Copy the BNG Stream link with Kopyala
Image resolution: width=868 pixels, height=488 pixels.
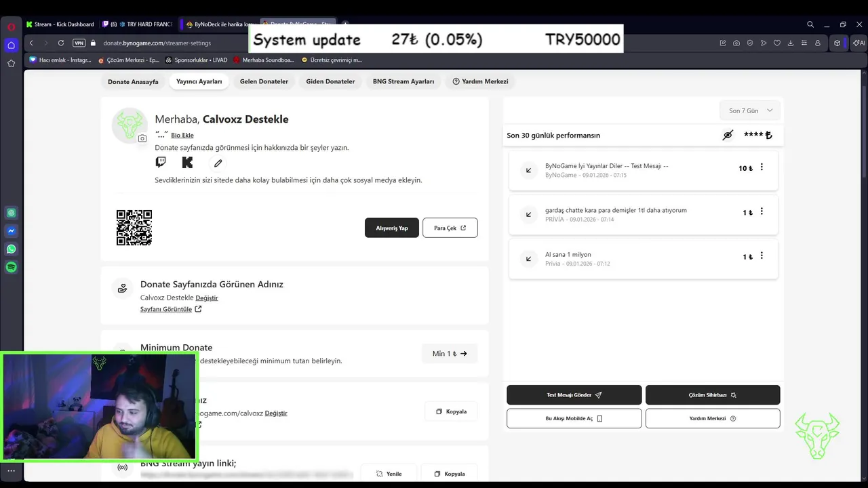(450, 474)
